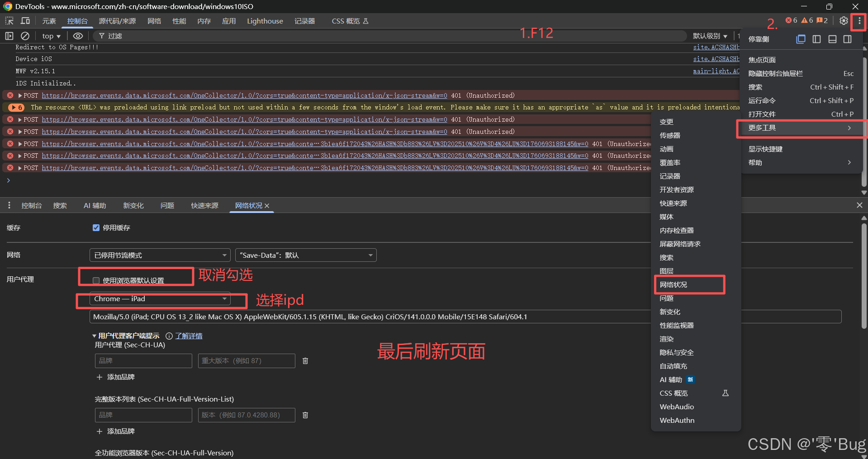
Task: Open the issues count badge showing 2
Action: (822, 20)
